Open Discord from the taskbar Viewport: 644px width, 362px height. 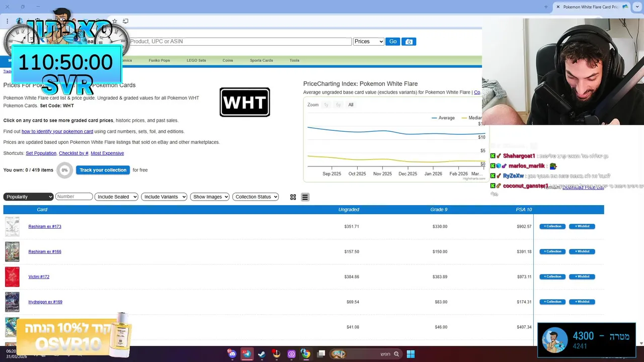(232, 354)
